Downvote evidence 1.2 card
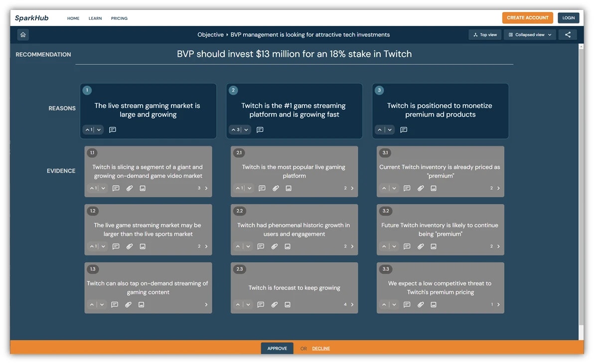The image size is (594, 364). click(x=103, y=246)
